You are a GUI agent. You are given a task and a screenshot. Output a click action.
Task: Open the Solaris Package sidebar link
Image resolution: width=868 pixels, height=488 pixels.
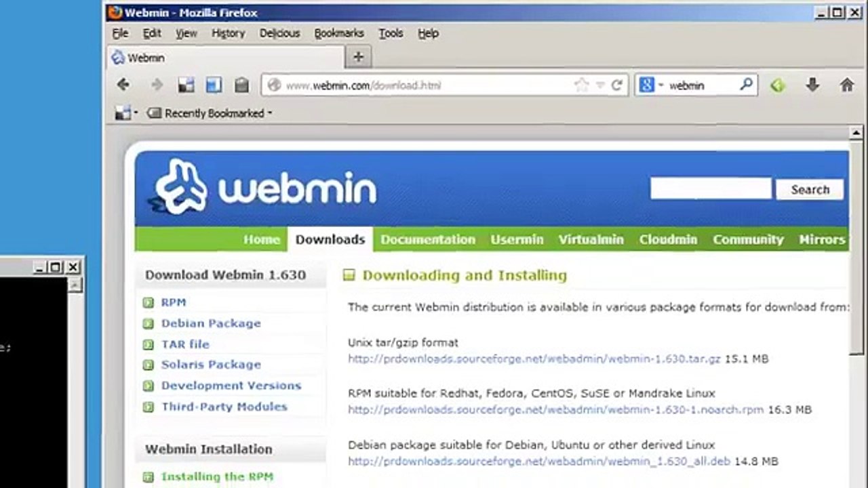click(211, 365)
